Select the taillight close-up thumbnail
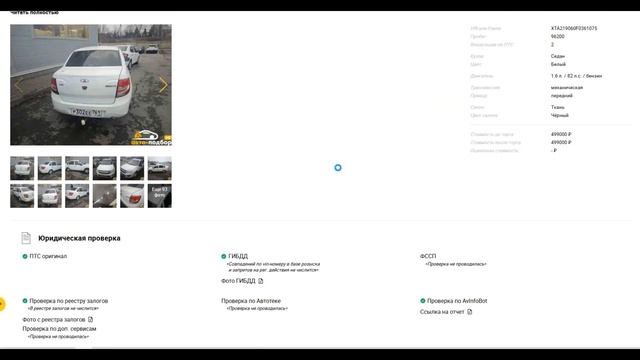 coord(132,196)
